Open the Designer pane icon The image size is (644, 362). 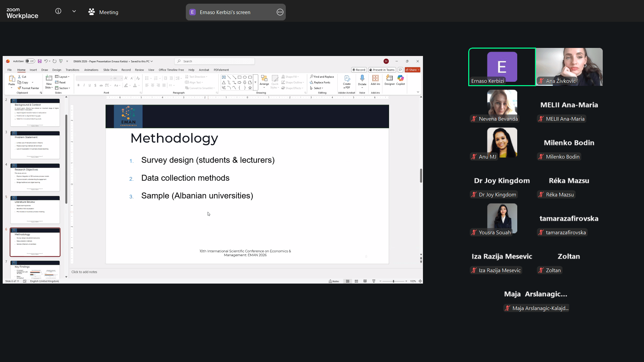click(x=389, y=78)
